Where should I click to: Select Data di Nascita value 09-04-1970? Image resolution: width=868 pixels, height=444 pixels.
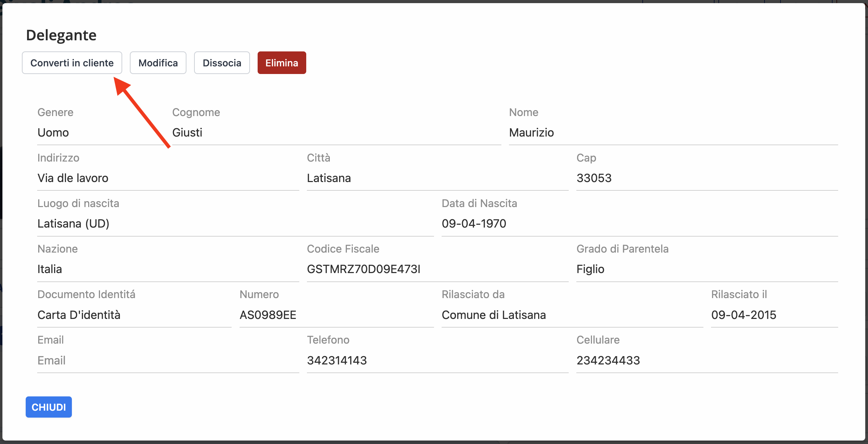[639, 224]
